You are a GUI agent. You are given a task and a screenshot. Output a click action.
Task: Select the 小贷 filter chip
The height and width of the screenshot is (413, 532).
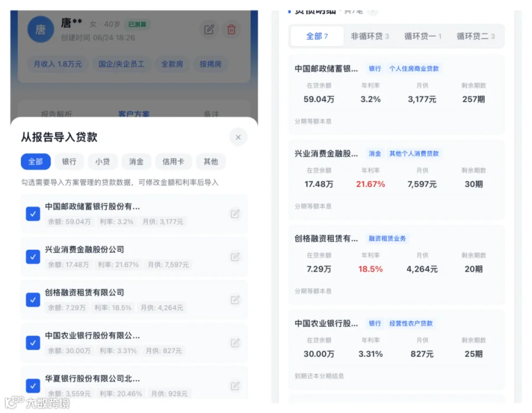102,162
